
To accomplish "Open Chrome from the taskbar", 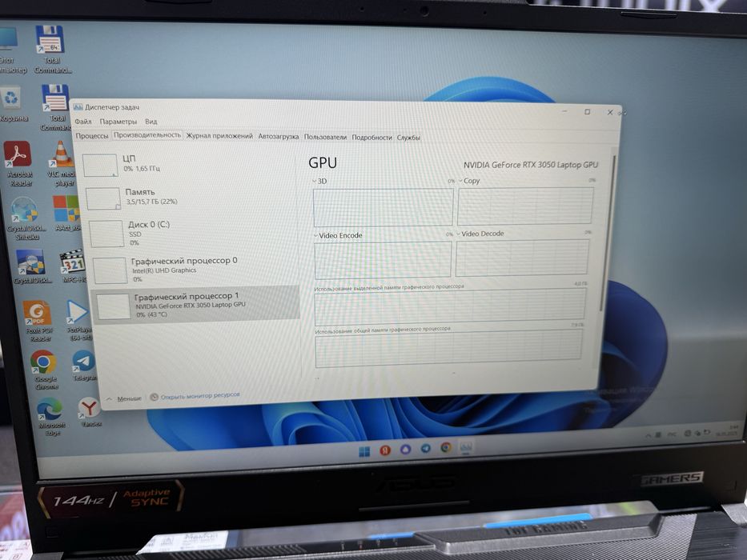I will 446,447.
